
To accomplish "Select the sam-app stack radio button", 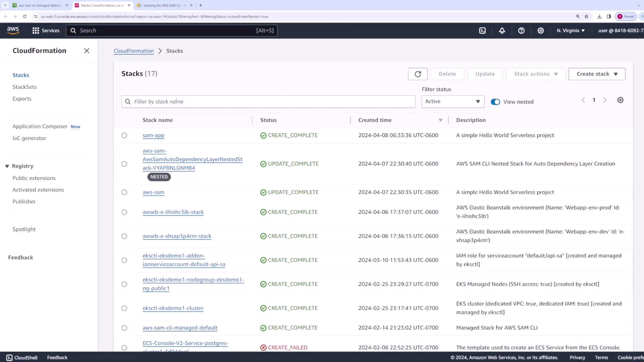I will [124, 135].
